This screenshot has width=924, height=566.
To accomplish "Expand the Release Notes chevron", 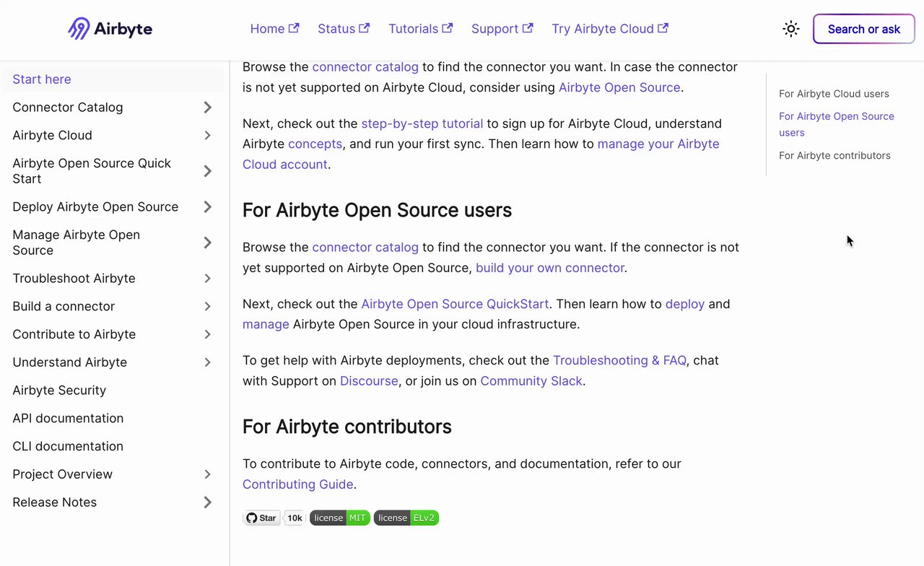I will click(x=207, y=502).
